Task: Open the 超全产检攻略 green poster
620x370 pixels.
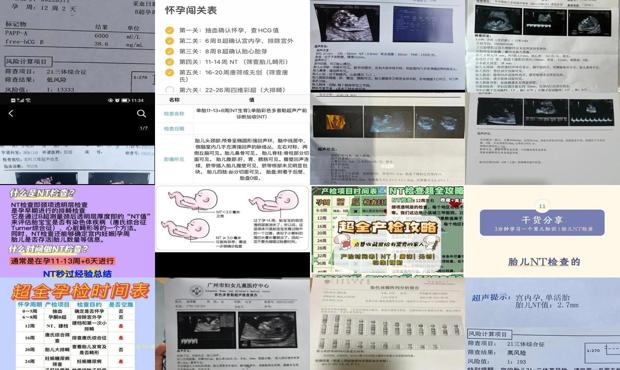Action: tap(388, 231)
